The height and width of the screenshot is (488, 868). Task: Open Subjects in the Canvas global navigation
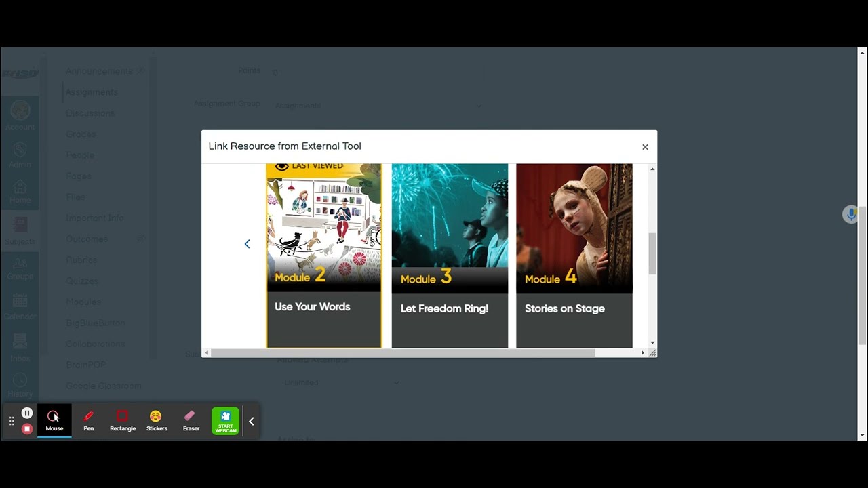point(20,230)
